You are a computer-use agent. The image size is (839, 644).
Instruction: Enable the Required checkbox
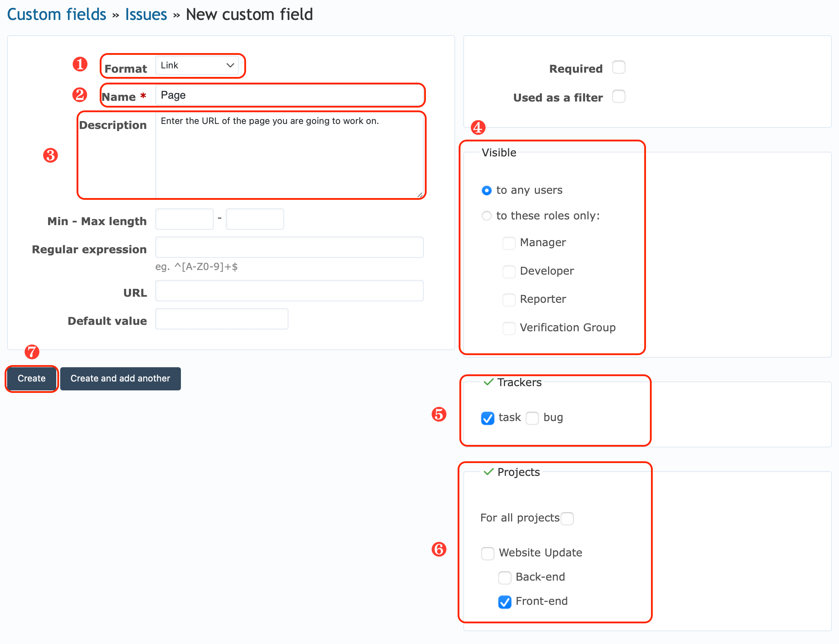(x=619, y=67)
